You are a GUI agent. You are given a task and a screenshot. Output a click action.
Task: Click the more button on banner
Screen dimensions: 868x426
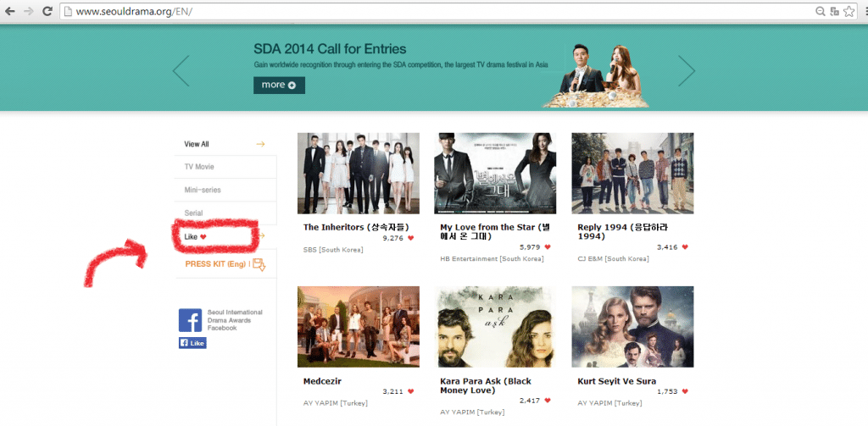tap(279, 85)
